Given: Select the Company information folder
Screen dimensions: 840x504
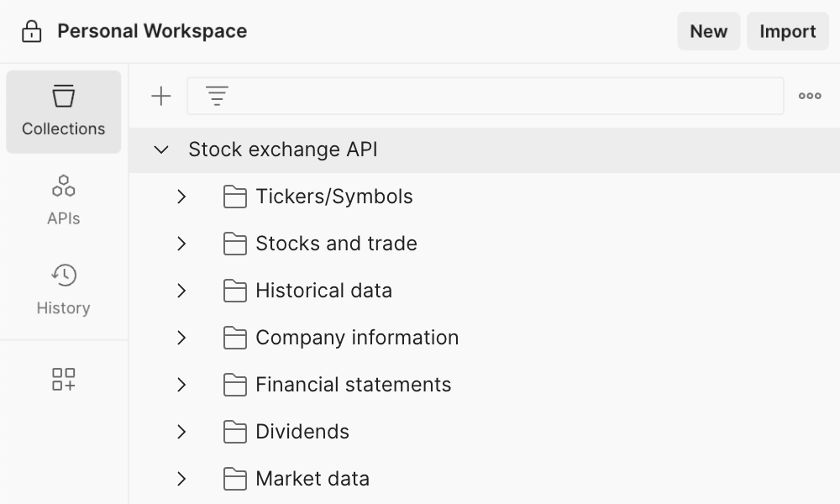Looking at the screenshot, I should point(357,338).
